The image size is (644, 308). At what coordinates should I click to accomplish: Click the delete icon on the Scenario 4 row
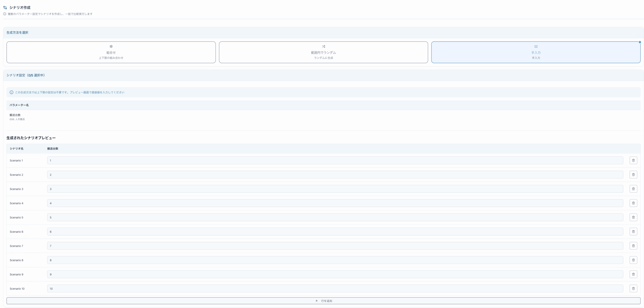(x=633, y=203)
